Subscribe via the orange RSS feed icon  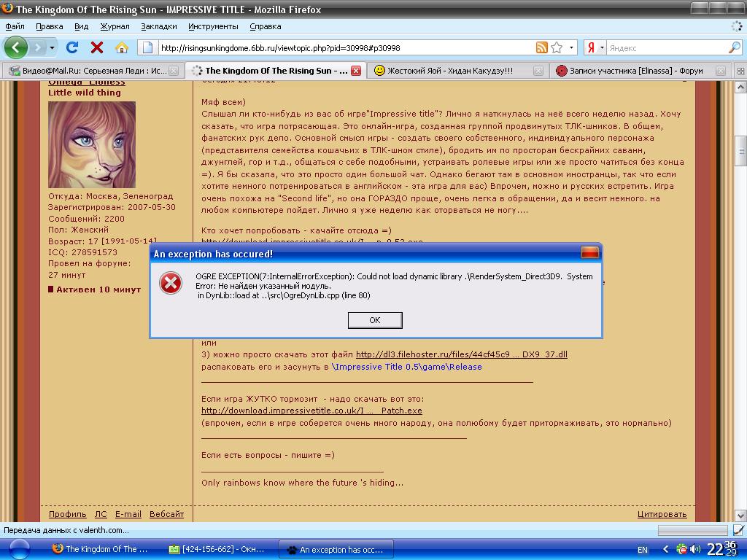click(x=542, y=47)
